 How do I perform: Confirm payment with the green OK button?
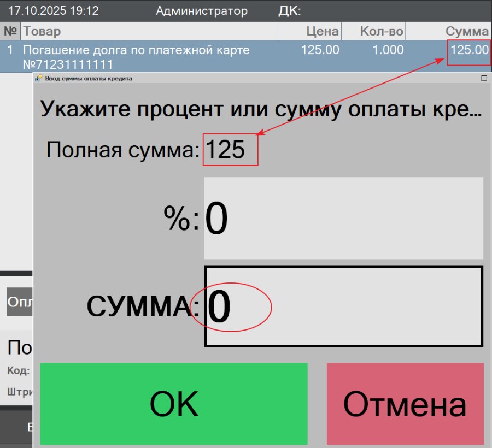pos(173,404)
